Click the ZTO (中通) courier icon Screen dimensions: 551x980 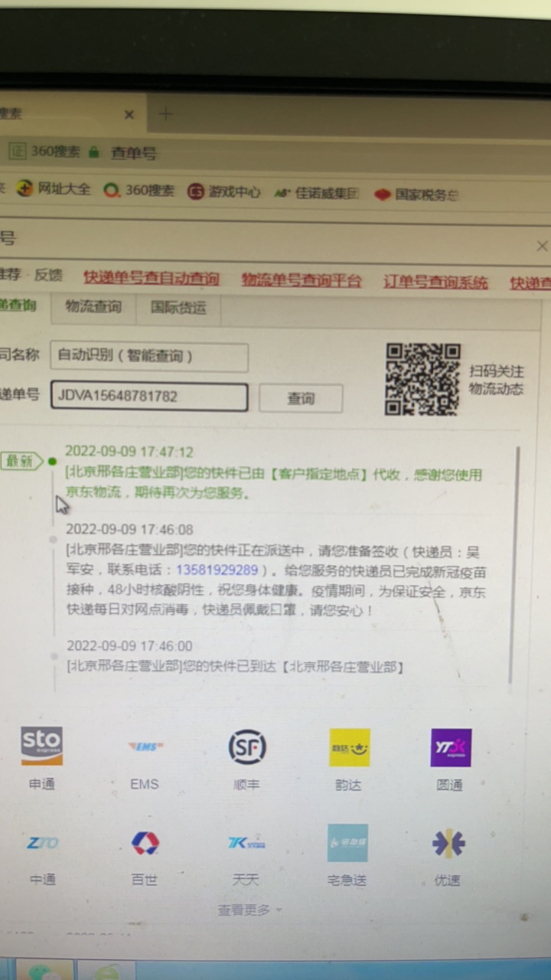coord(43,843)
